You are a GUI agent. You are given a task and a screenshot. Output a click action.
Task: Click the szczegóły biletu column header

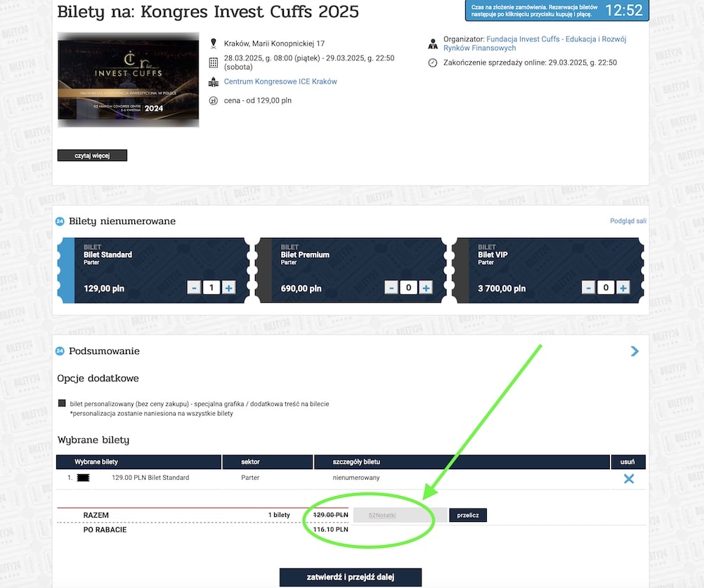pyautogui.click(x=462, y=462)
